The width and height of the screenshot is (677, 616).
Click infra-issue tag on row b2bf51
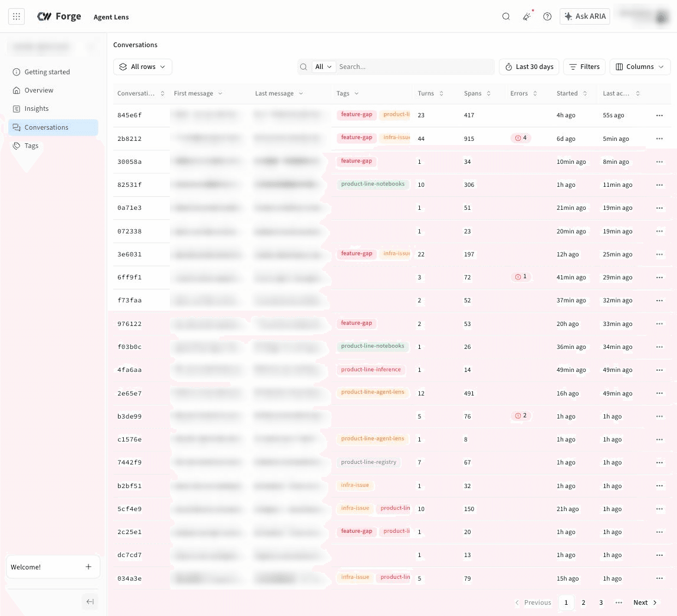pos(355,485)
